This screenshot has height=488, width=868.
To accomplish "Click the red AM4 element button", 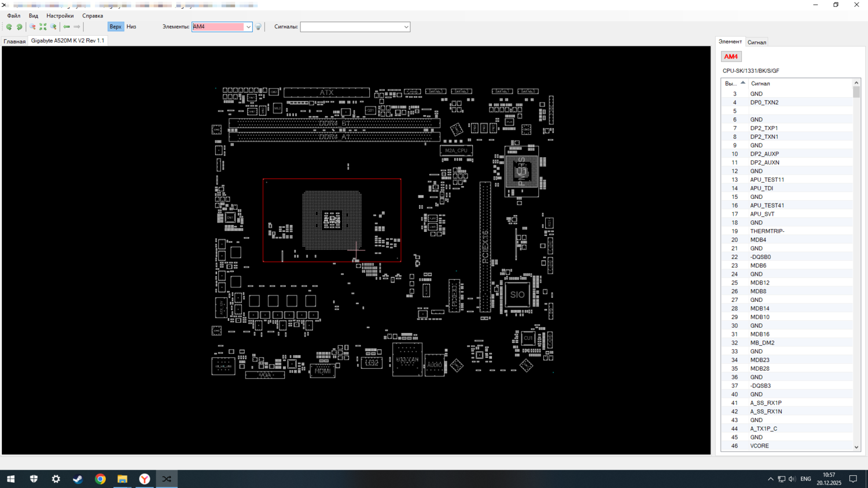I will coord(731,57).
